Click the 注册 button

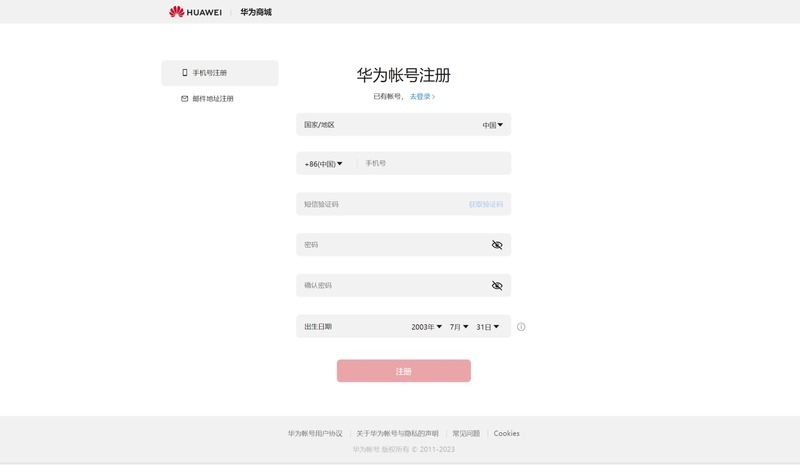[404, 371]
